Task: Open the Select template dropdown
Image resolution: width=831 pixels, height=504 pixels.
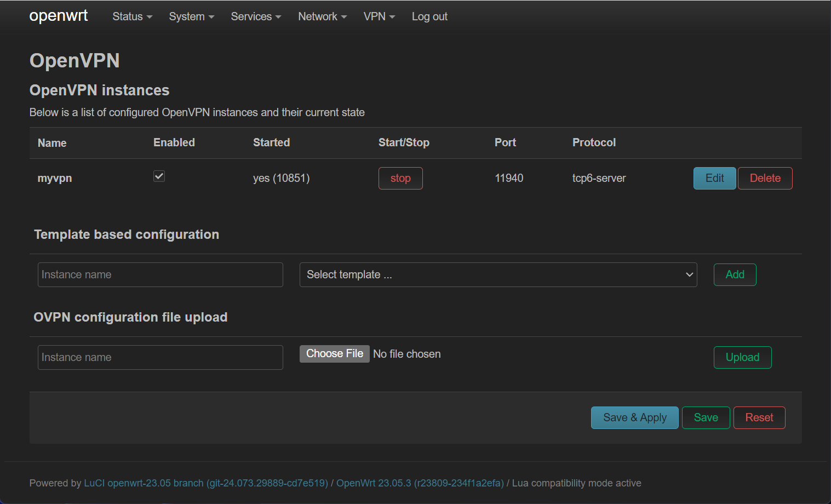Action: [497, 274]
